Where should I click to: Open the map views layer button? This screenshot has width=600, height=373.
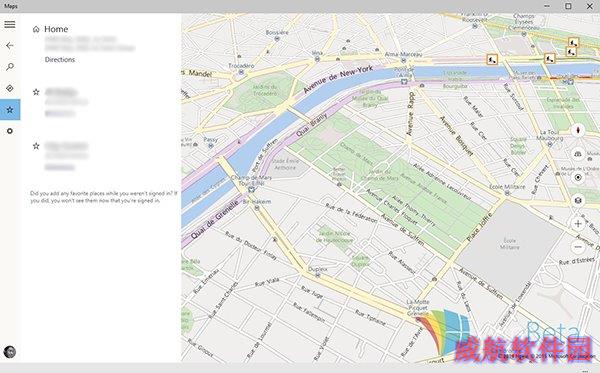point(578,200)
